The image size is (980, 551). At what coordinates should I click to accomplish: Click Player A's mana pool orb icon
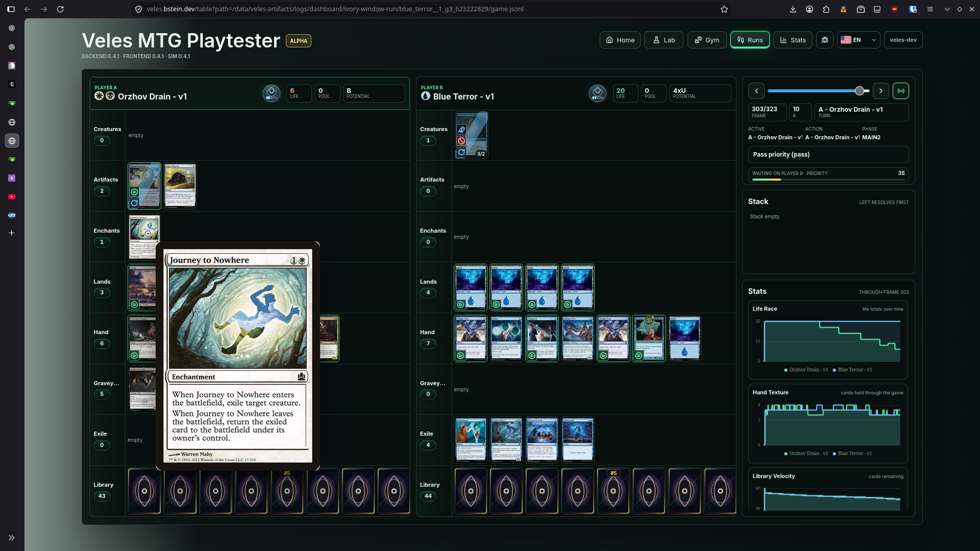(x=272, y=93)
